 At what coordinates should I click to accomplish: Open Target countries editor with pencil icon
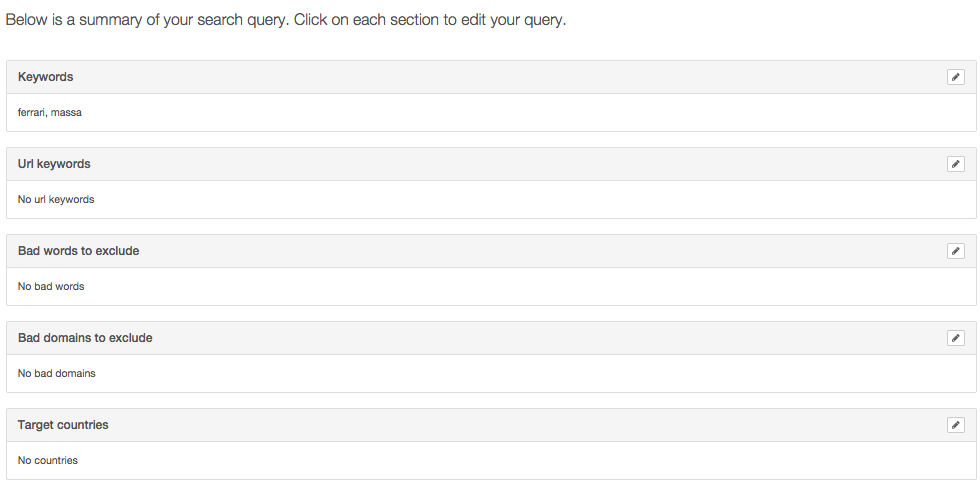pyautogui.click(x=955, y=425)
